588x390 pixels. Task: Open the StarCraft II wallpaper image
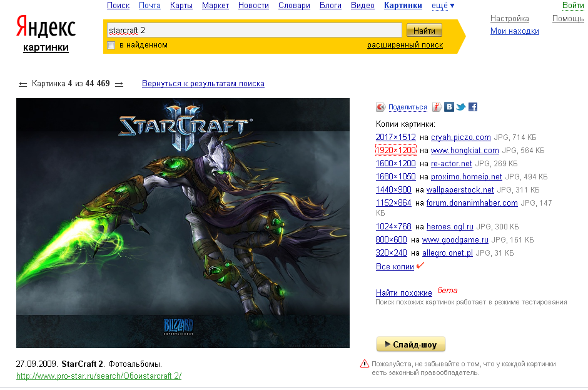(183, 223)
